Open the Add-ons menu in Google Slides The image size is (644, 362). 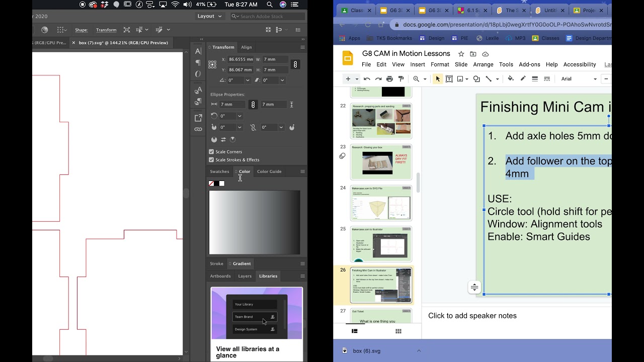pyautogui.click(x=529, y=64)
